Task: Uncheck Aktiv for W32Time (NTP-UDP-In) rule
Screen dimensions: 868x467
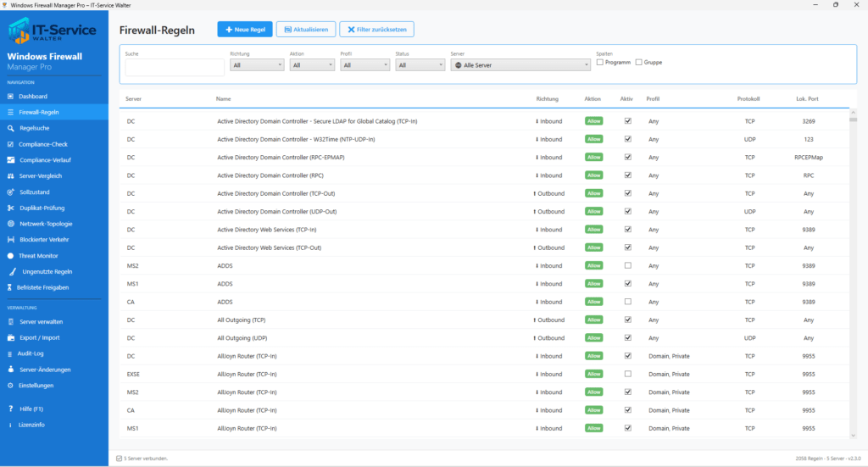Action: [628, 139]
